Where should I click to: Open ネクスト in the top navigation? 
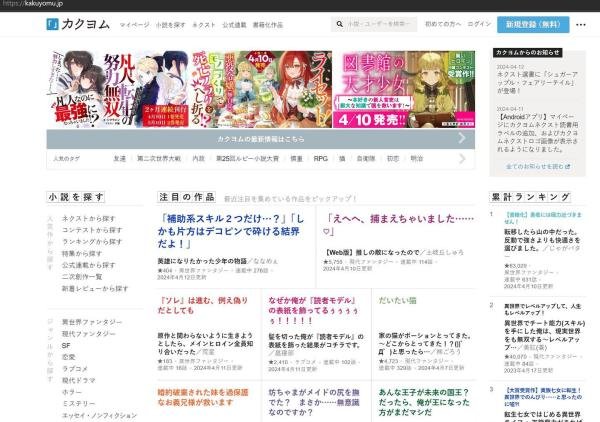[x=204, y=25]
